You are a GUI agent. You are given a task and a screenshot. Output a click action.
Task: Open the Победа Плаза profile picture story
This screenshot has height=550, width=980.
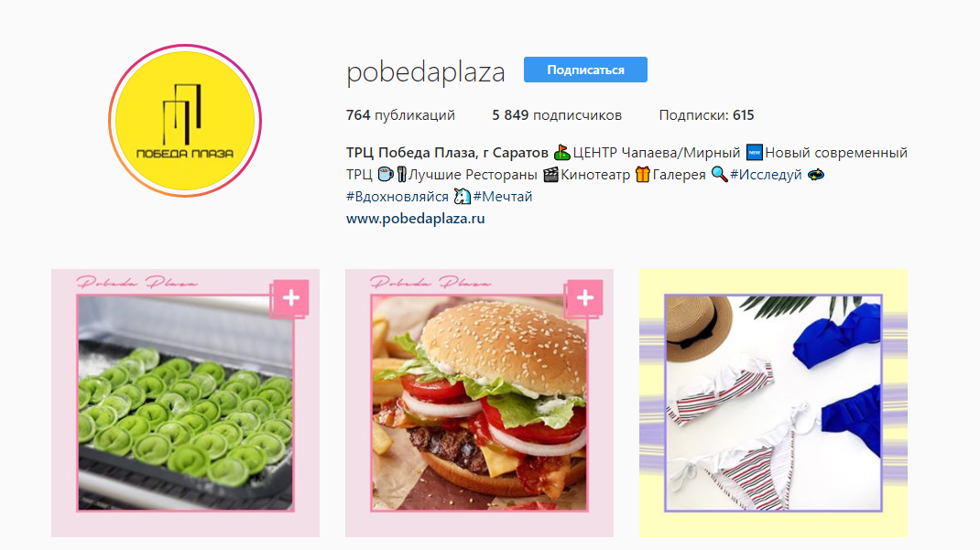(185, 121)
